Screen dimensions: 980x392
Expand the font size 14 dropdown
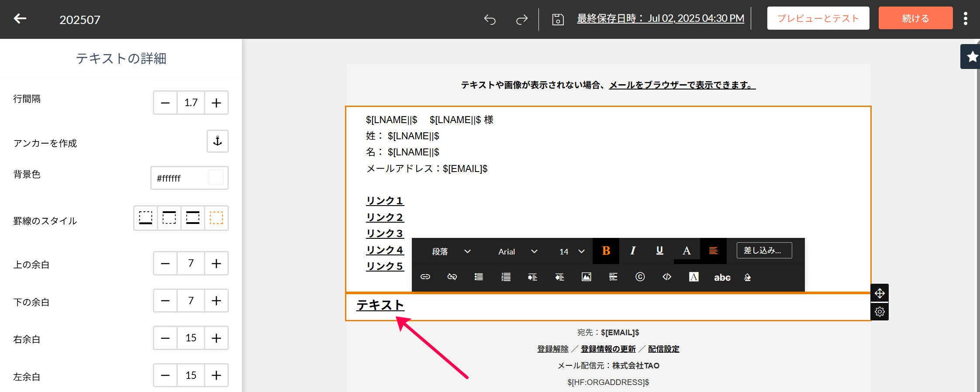(x=571, y=251)
